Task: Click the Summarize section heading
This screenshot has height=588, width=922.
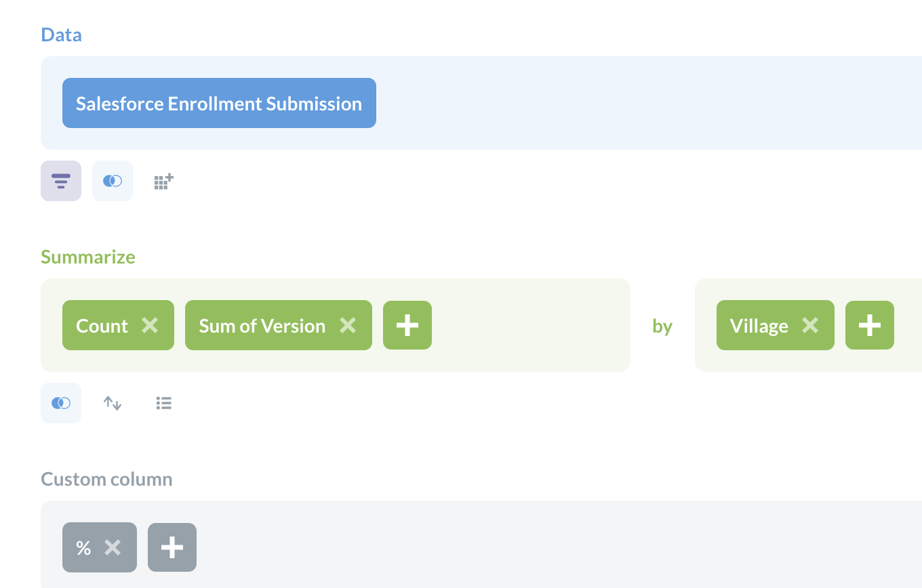Action: (x=87, y=257)
